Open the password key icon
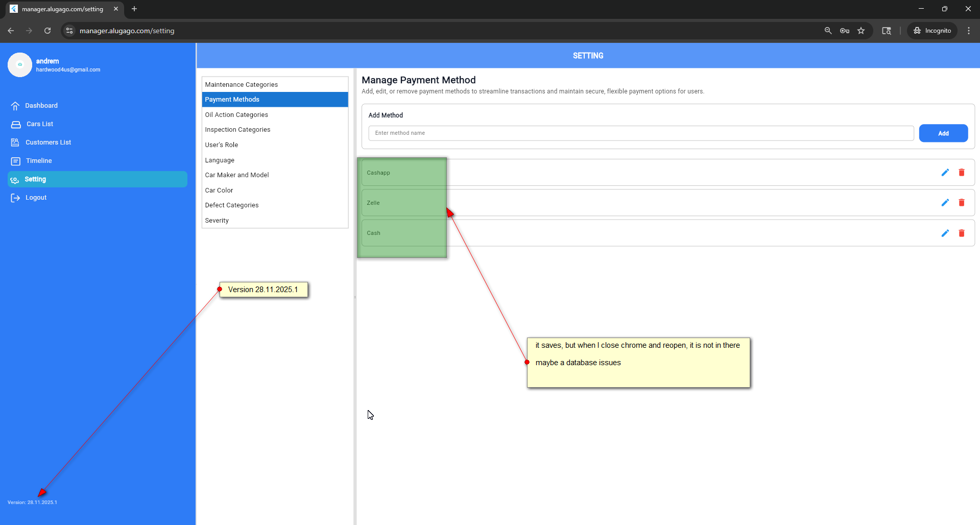This screenshot has height=525, width=980. pos(844,31)
